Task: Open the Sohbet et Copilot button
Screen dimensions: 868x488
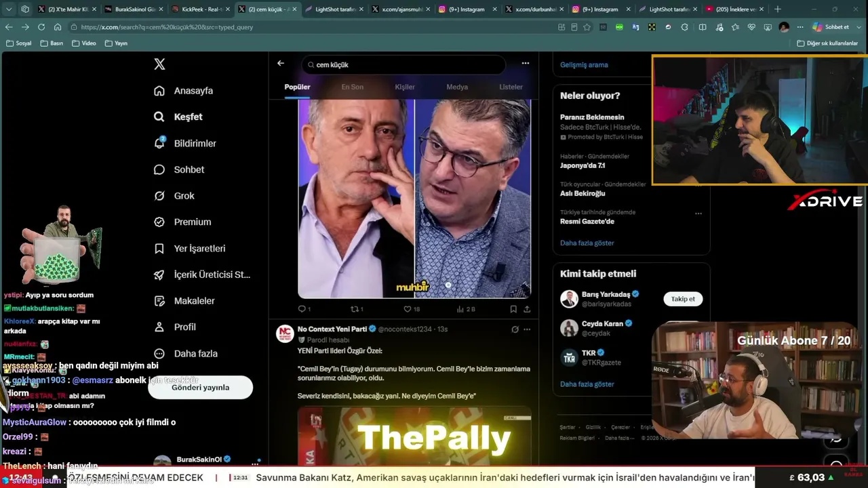Action: (x=831, y=27)
